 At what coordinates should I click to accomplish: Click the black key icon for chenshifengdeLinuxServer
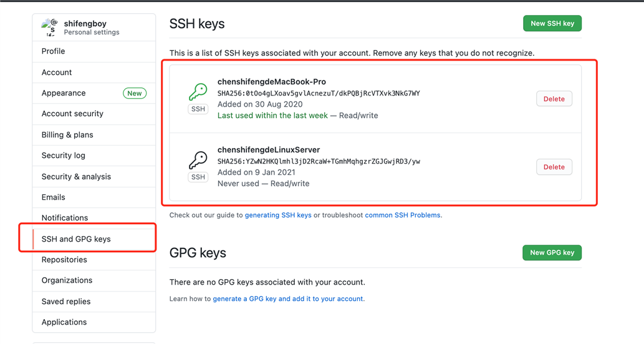(x=198, y=160)
